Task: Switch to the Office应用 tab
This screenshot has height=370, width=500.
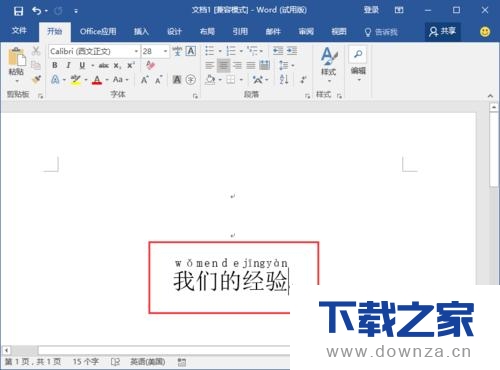Action: pyautogui.click(x=98, y=32)
